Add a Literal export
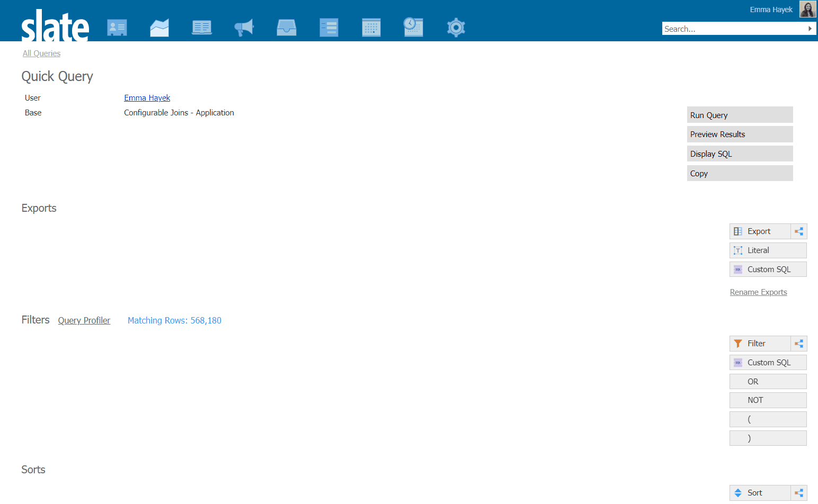 [x=768, y=250]
